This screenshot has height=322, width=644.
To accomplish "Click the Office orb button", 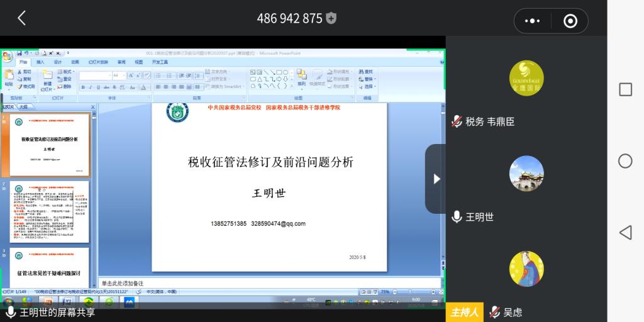I will click(7, 57).
